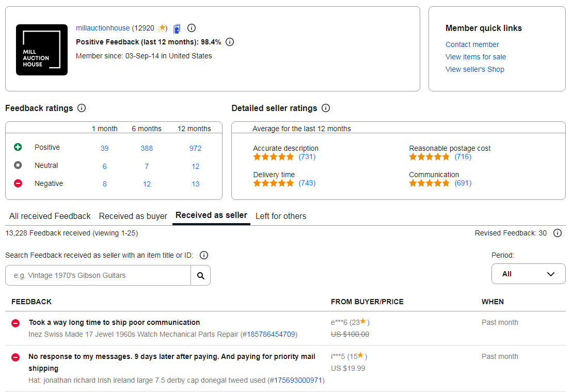Click the green plus Positive feedback icon
Screen dimensions: 572x392
[x=18, y=147]
